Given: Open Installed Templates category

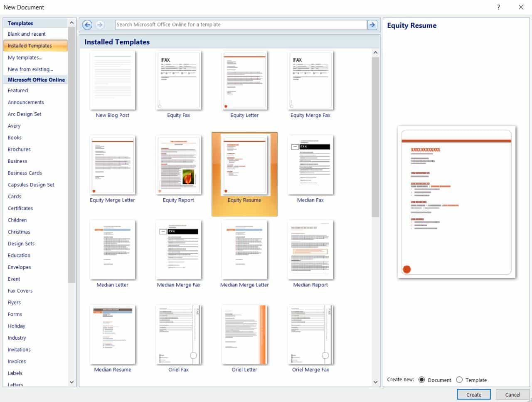Looking at the screenshot, I should pos(35,46).
